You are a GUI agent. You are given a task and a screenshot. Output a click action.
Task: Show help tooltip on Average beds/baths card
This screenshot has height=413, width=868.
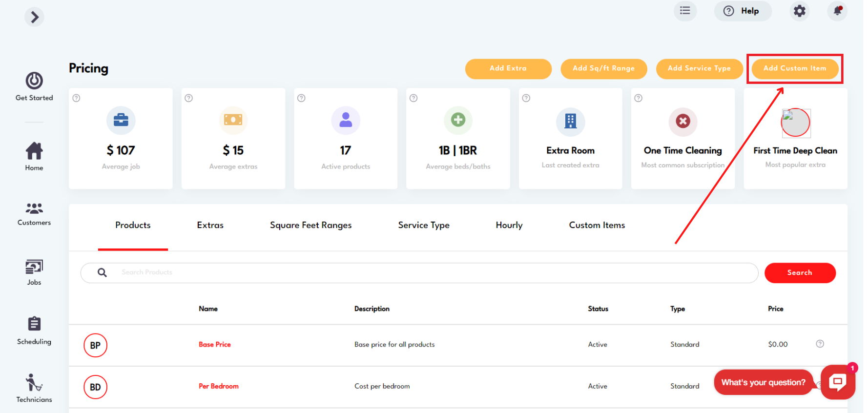coord(413,98)
